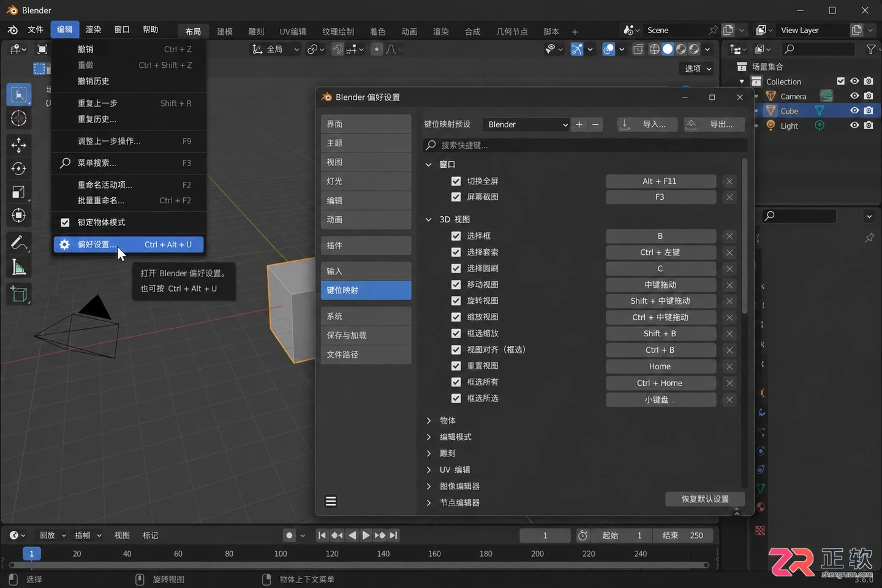This screenshot has width=882, height=588.
Task: Open the 渲染 menu in the menu bar
Action: pos(93,29)
